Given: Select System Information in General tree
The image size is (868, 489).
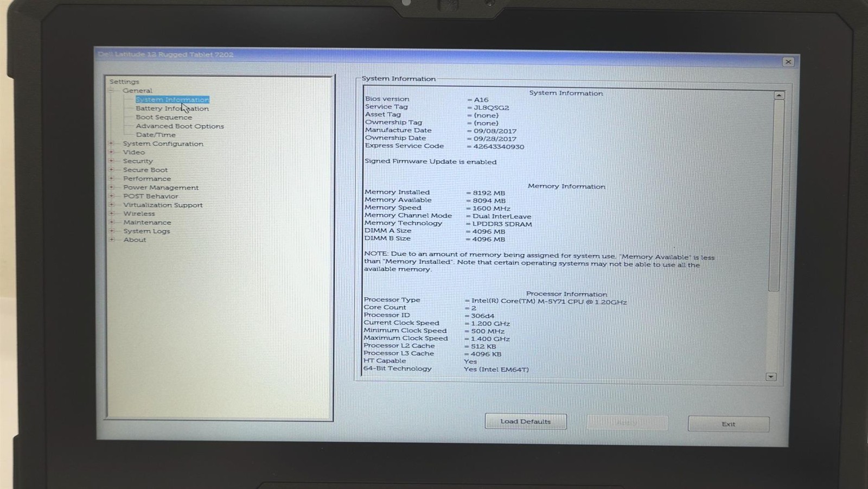Looking at the screenshot, I should [x=172, y=100].
